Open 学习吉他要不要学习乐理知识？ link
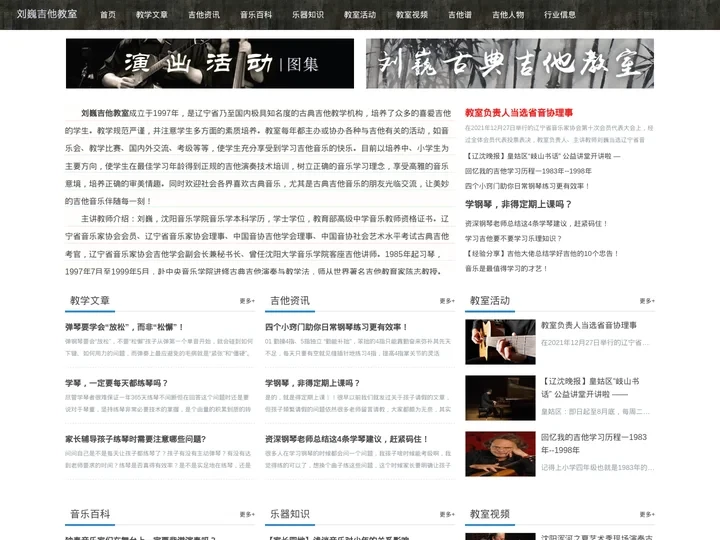This screenshot has width=720, height=540. click(513, 238)
